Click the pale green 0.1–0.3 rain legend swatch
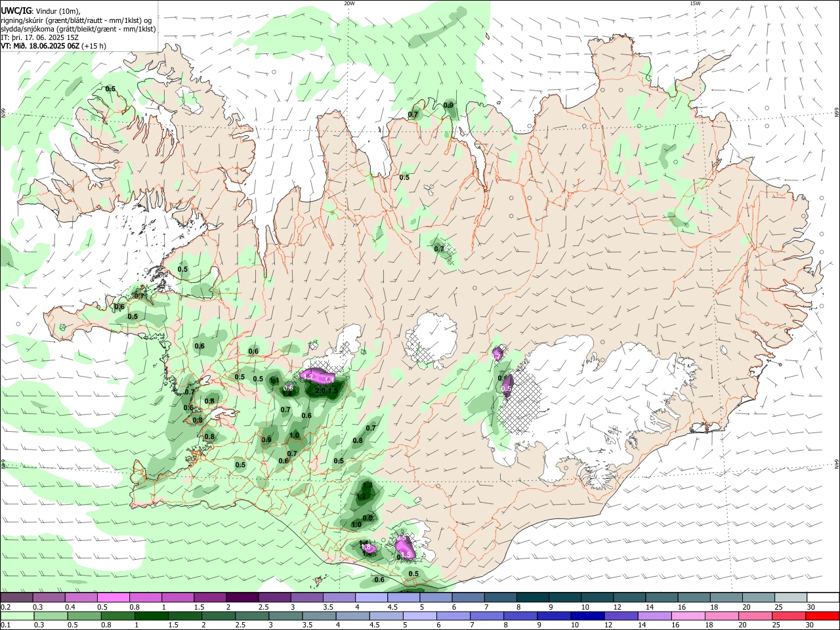This screenshot has width=840, height=630. pyautogui.click(x=16, y=616)
